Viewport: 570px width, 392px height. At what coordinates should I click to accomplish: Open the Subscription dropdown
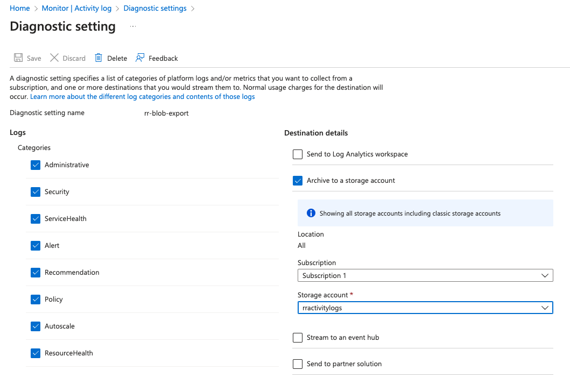pyautogui.click(x=425, y=275)
